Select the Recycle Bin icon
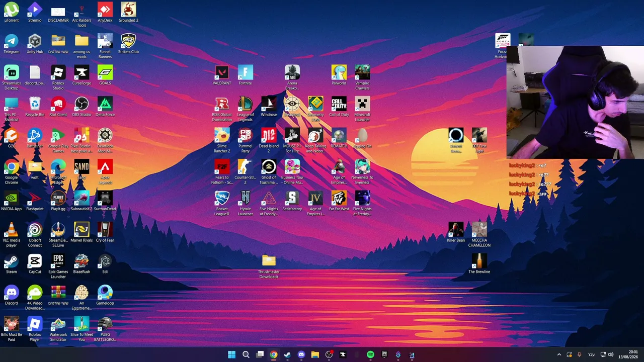The image size is (644, 362). pyautogui.click(x=35, y=107)
